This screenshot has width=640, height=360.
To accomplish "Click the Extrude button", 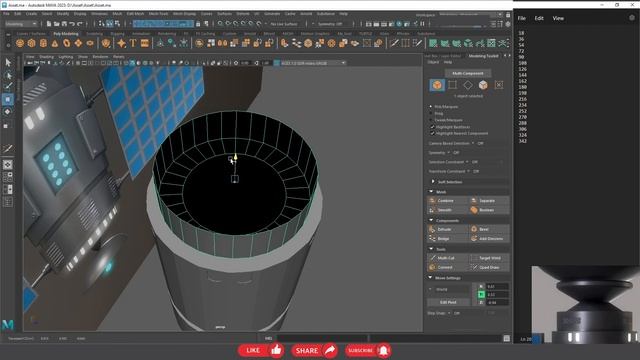I will pyautogui.click(x=447, y=229).
